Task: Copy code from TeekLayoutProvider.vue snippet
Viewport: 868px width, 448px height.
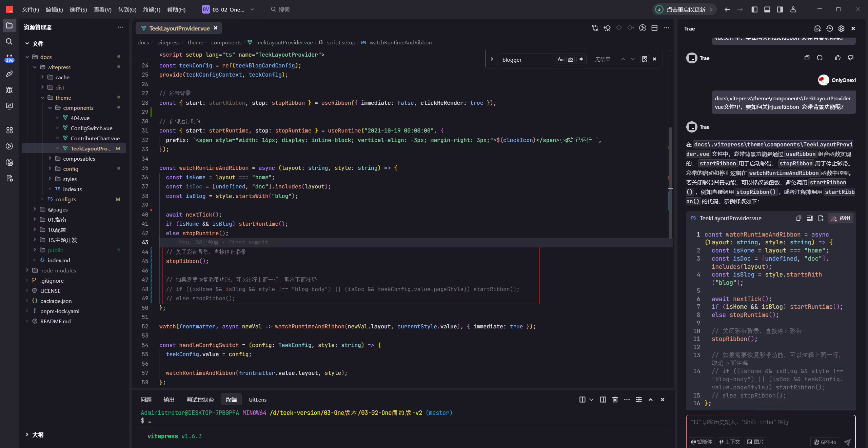Action: (799, 218)
